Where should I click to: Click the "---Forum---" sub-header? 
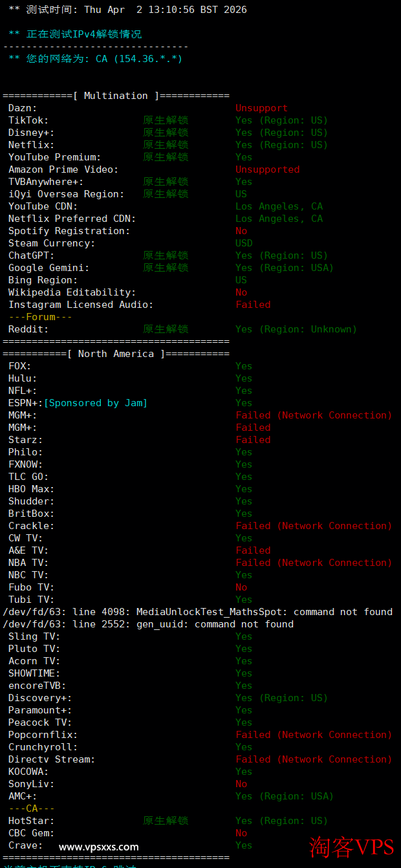pyautogui.click(x=40, y=317)
